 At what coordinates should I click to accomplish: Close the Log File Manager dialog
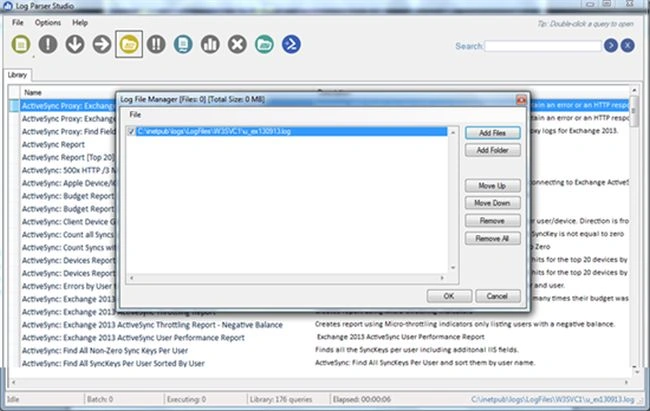coord(521,100)
